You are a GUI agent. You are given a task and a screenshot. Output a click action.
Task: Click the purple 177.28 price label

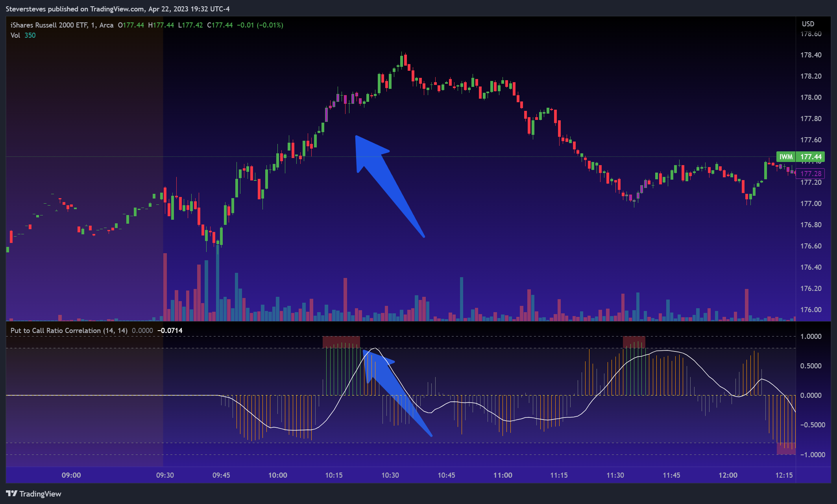811,173
